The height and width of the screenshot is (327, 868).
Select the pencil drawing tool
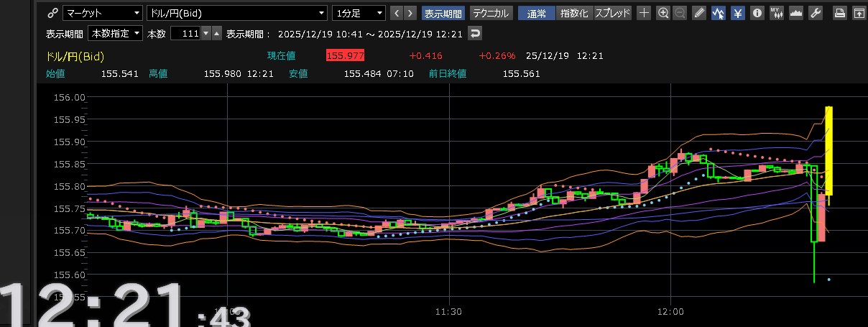(x=699, y=13)
